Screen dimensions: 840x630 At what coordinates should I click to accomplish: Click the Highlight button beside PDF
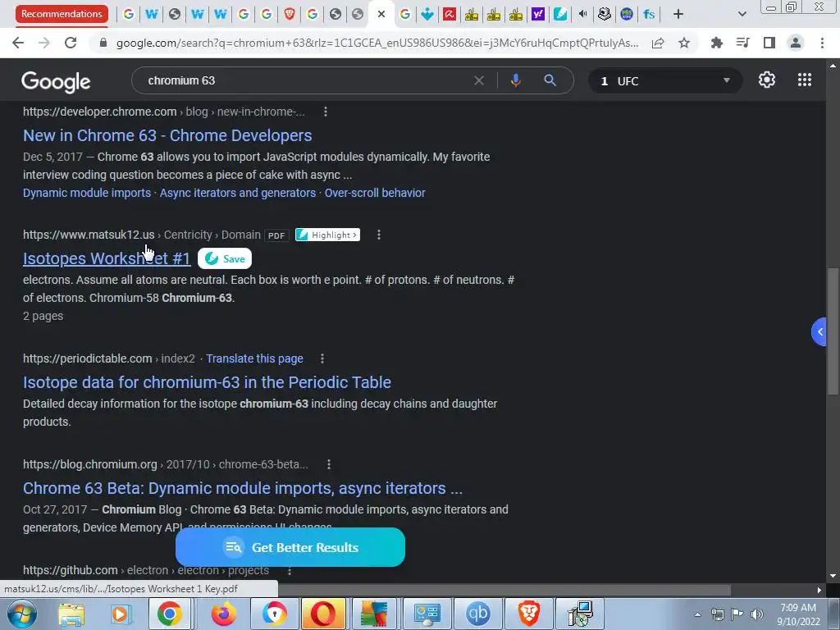coord(327,235)
